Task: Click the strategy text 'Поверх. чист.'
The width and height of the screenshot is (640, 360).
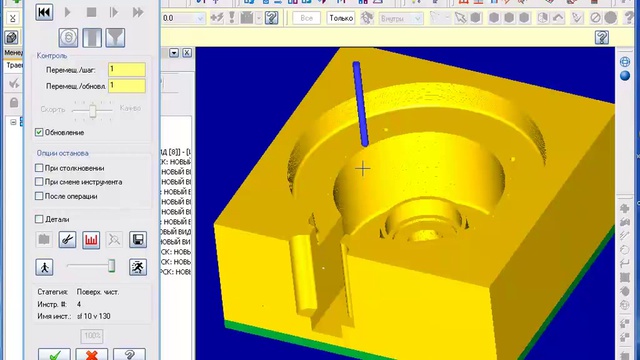Action: pos(98,292)
